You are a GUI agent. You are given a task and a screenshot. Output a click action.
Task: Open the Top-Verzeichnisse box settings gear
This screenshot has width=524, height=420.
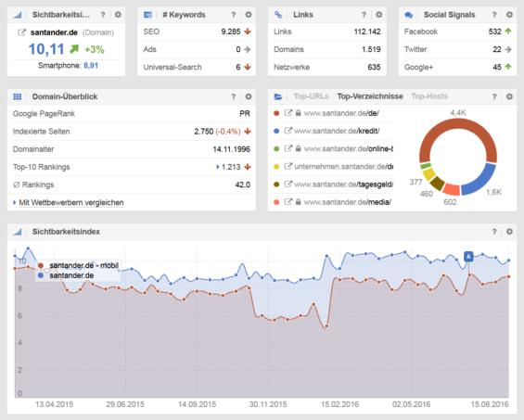click(x=509, y=96)
